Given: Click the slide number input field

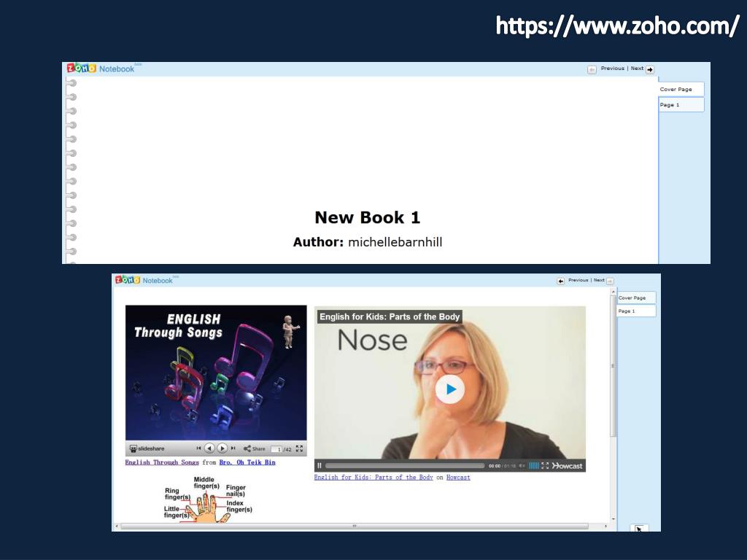Looking at the screenshot, I should (x=276, y=449).
